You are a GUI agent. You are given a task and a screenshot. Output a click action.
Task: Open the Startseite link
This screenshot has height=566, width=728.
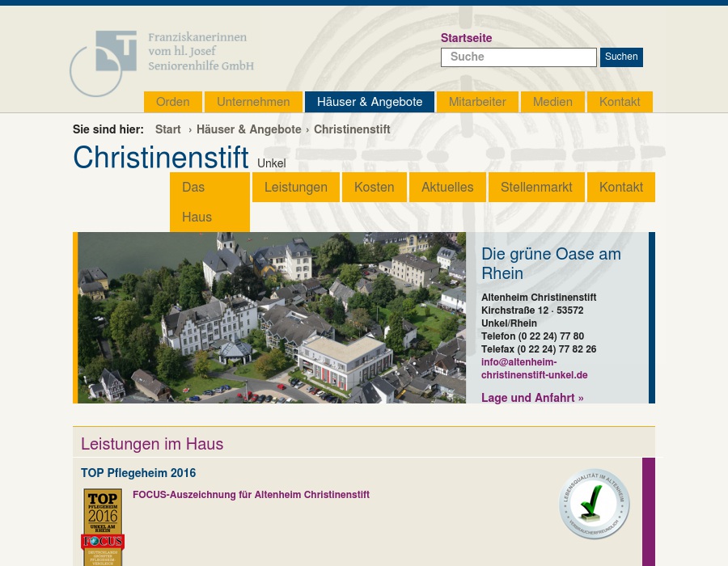466,38
